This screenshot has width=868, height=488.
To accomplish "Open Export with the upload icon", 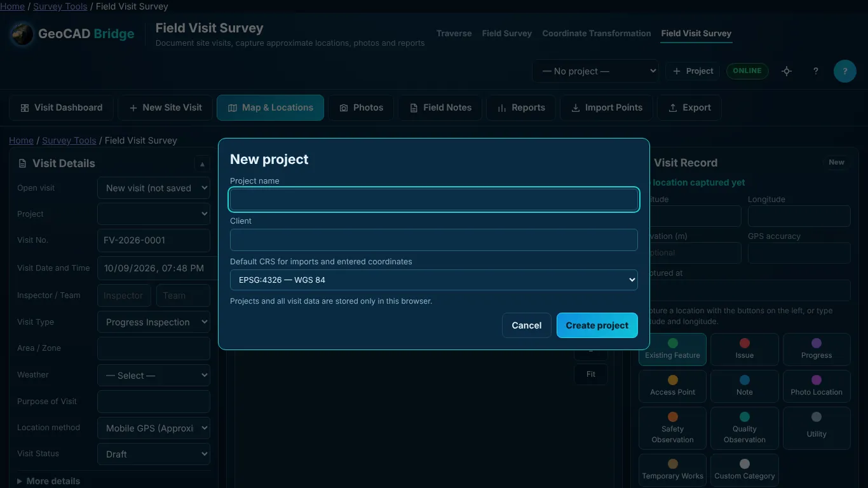I will (x=689, y=108).
